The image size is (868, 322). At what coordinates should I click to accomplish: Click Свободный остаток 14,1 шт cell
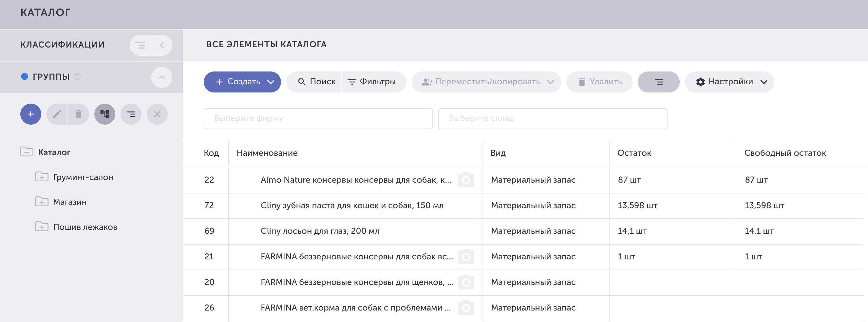click(x=759, y=231)
